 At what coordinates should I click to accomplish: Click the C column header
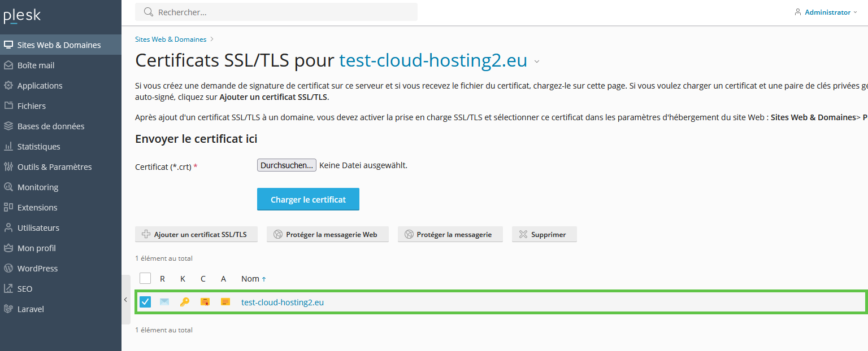click(x=203, y=279)
